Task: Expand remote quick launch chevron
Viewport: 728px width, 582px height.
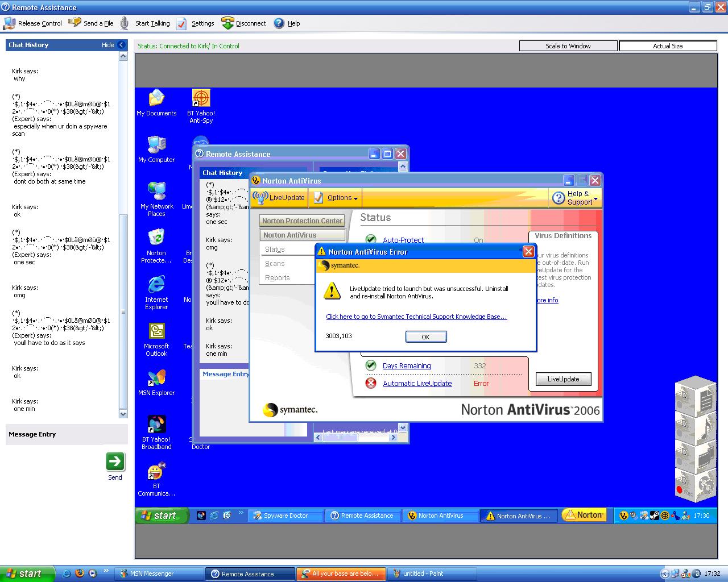Action: pos(241,513)
